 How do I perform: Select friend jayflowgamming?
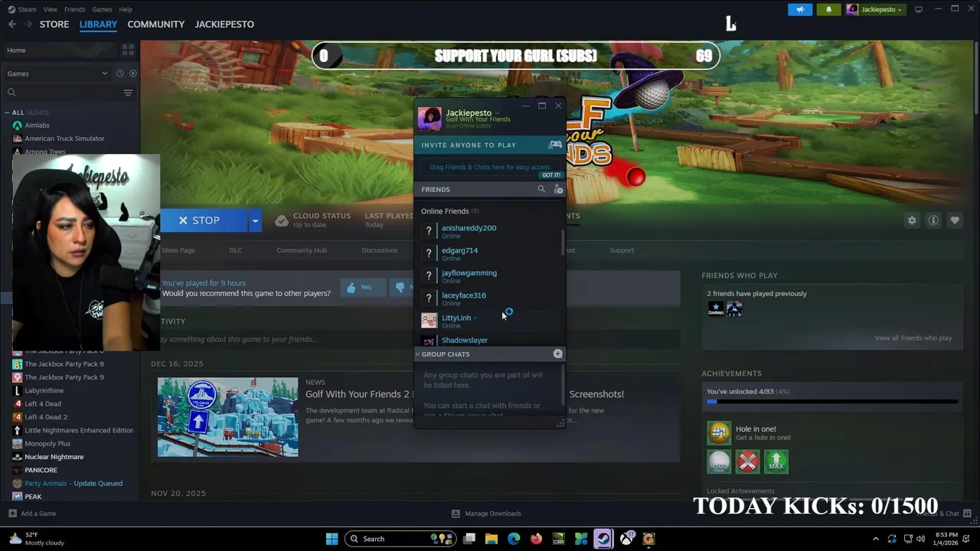[x=490, y=275]
